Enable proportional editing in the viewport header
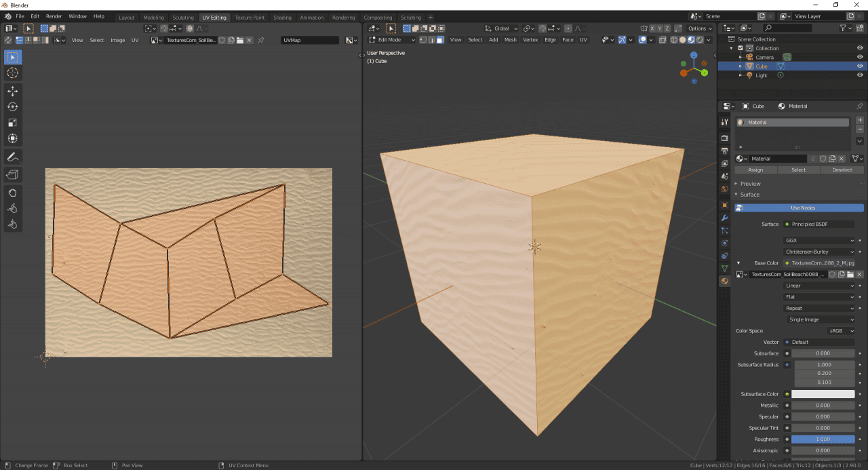Screen dimensions: 868x470 click(568, 28)
